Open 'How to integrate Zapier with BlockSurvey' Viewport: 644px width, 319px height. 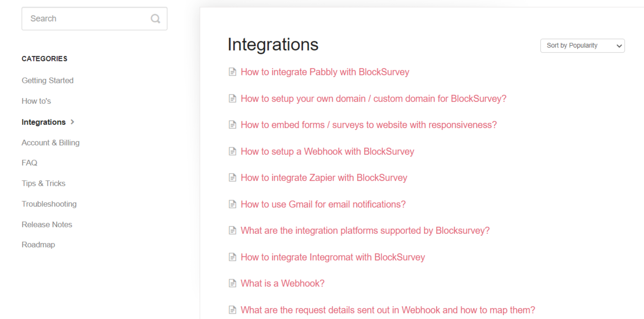tap(324, 178)
